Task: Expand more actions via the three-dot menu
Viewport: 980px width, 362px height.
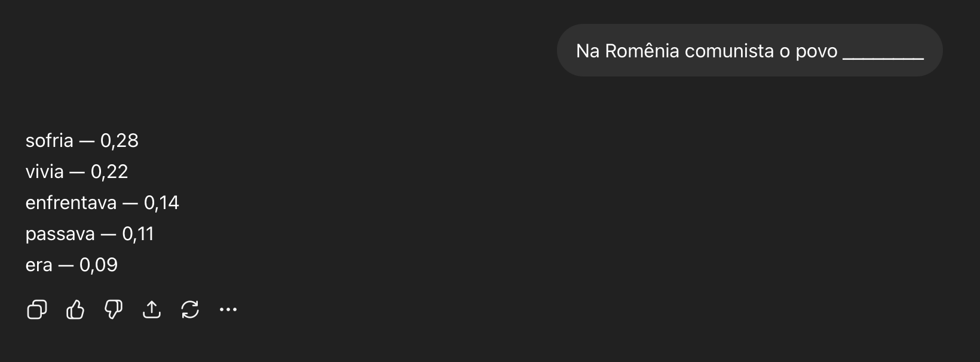Action: tap(229, 309)
